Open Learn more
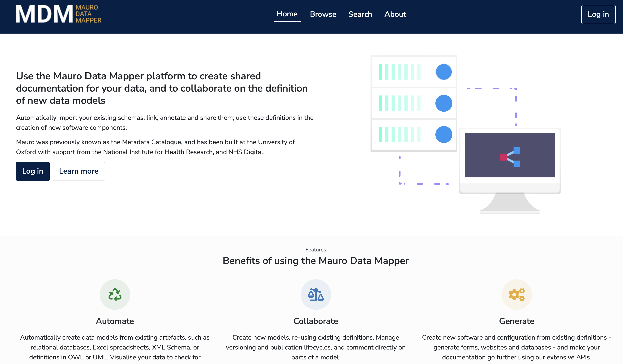Image resolution: width=623 pixels, height=364 pixels. [79, 171]
